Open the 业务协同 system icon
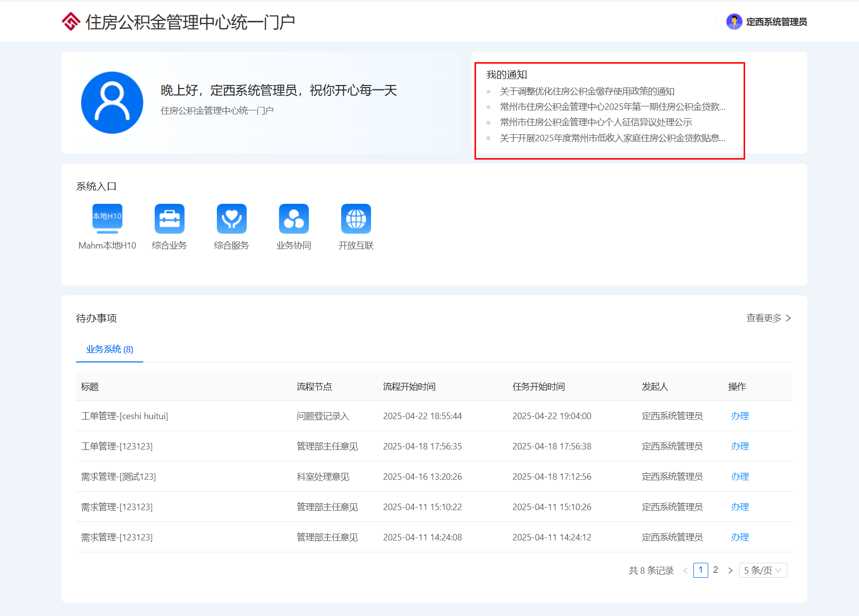859x616 pixels. (293, 219)
